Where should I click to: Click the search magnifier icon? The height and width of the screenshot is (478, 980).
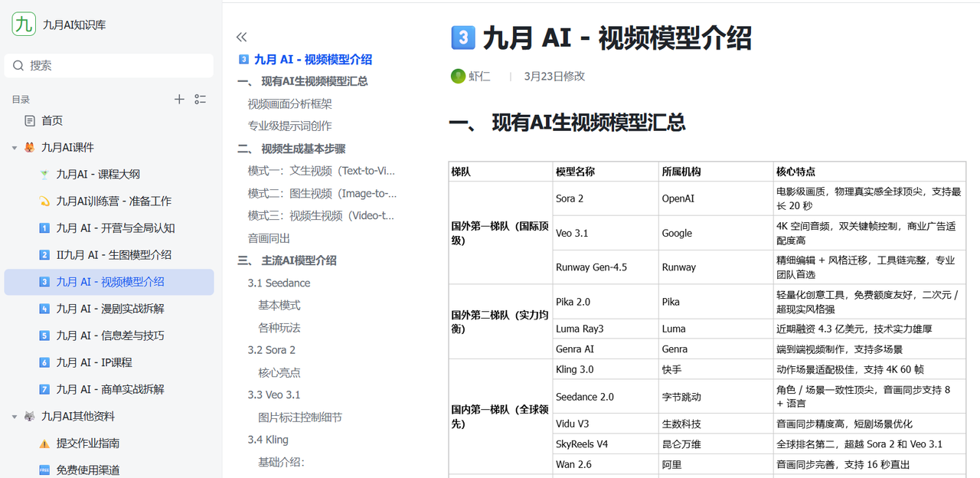(19, 66)
